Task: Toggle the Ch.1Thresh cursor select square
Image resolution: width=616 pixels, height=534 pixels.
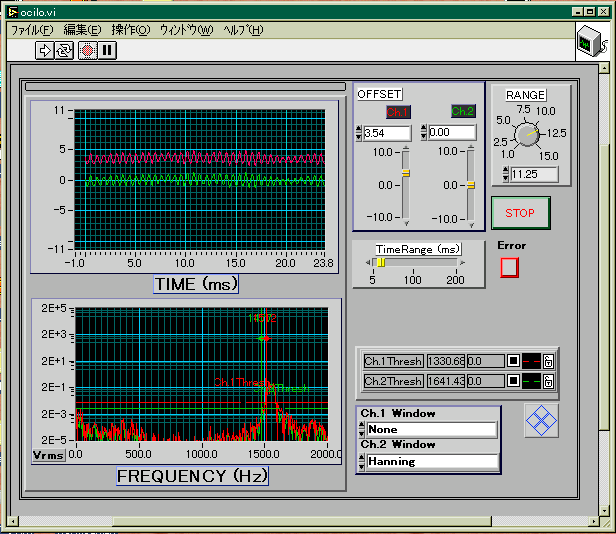Action: (x=513, y=361)
